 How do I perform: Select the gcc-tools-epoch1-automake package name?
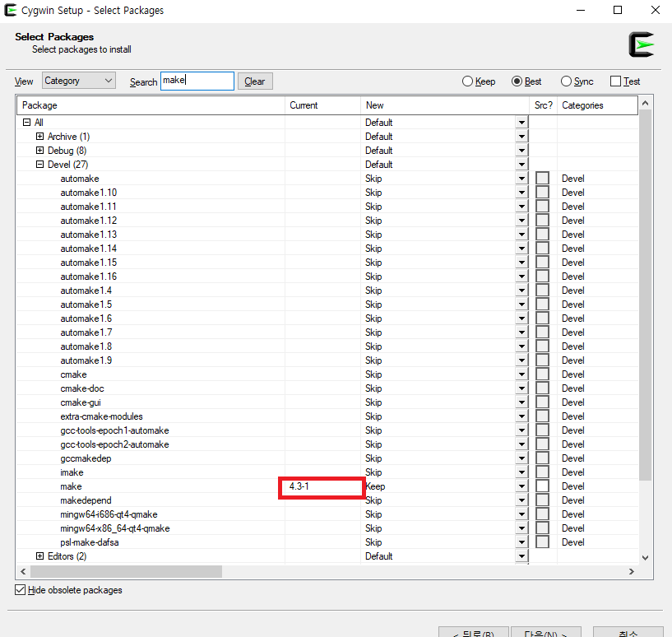click(114, 430)
